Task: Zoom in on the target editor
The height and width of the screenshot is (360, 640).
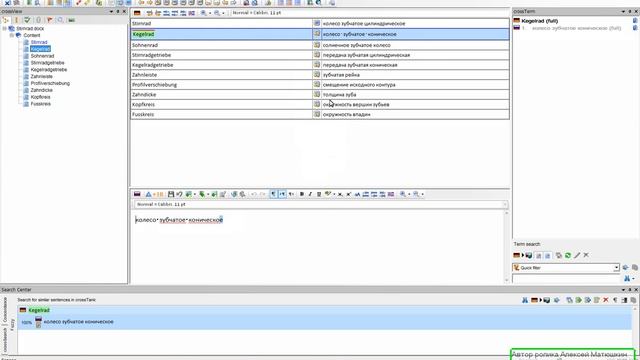Action: (403, 194)
